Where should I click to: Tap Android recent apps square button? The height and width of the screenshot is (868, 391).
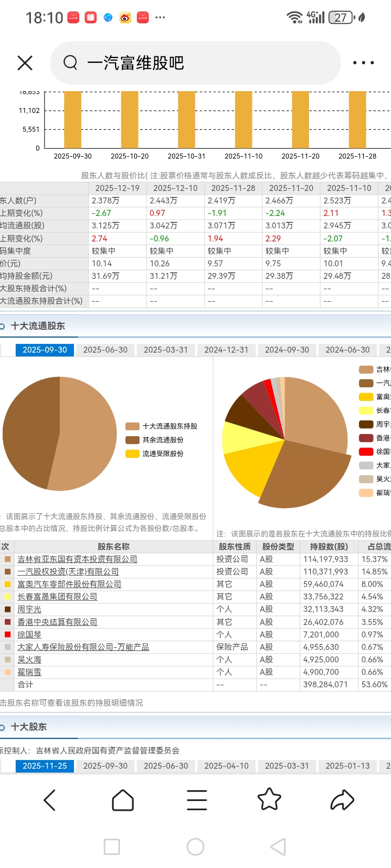[x=112, y=847]
